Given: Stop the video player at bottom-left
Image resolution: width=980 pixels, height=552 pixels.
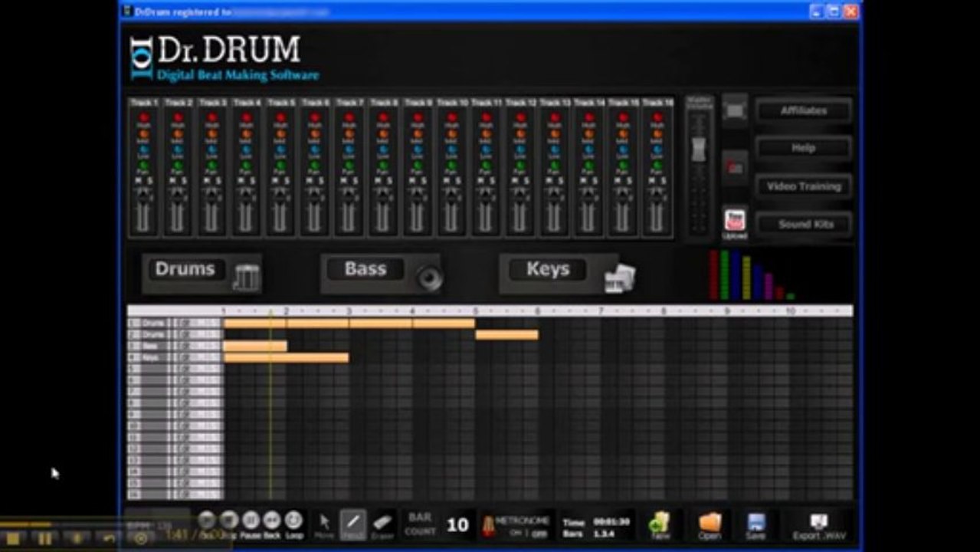Looking at the screenshot, I should pos(14,538).
